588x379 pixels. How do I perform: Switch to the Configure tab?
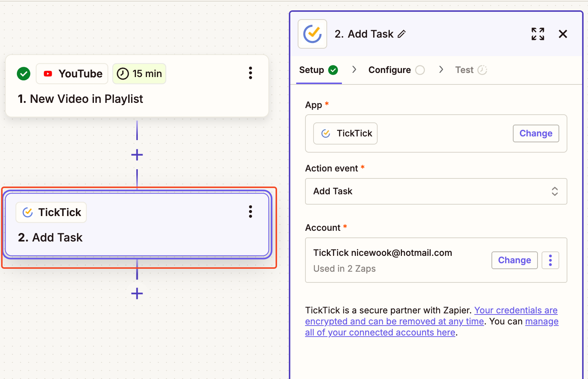tap(396, 70)
